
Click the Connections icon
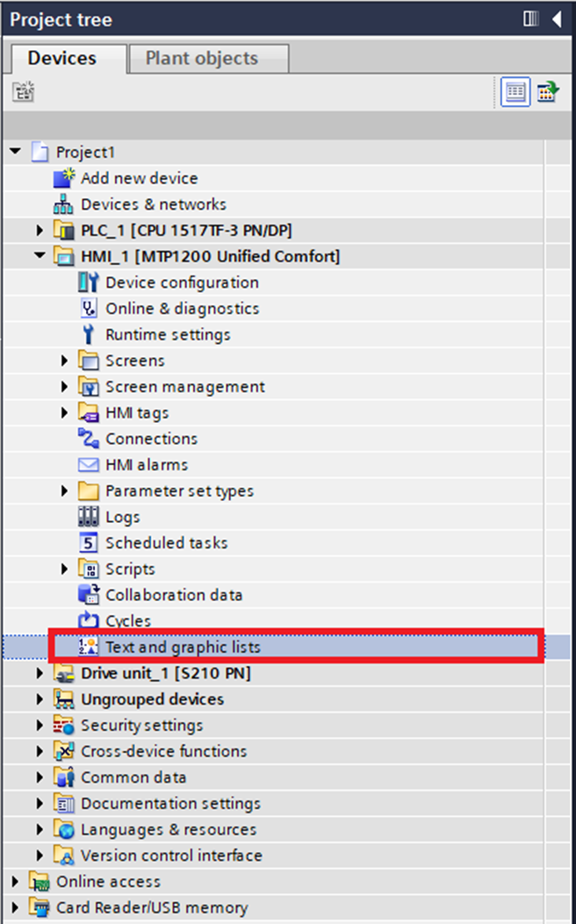[x=89, y=439]
